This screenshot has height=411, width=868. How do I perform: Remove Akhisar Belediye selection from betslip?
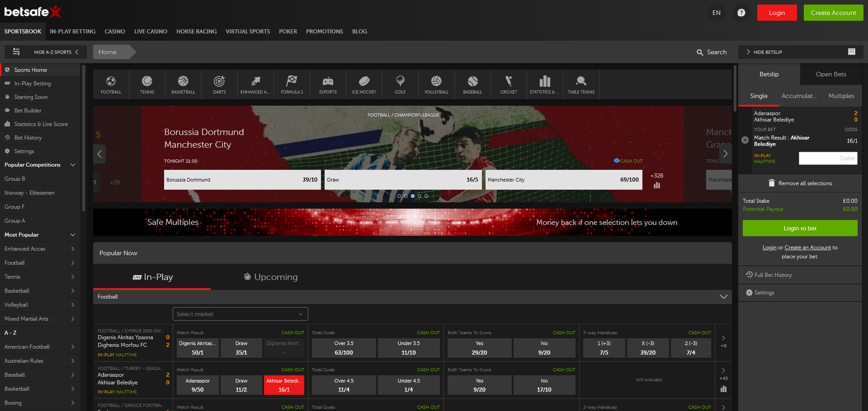745,140
